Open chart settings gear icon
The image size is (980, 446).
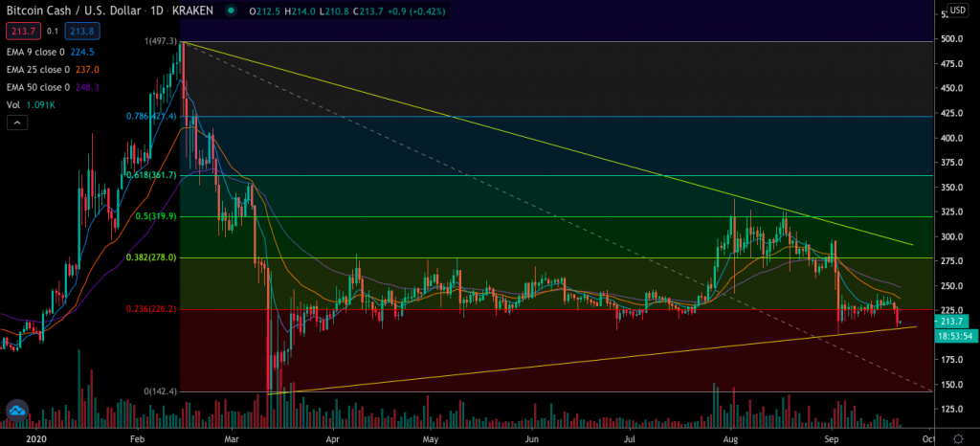(957, 438)
